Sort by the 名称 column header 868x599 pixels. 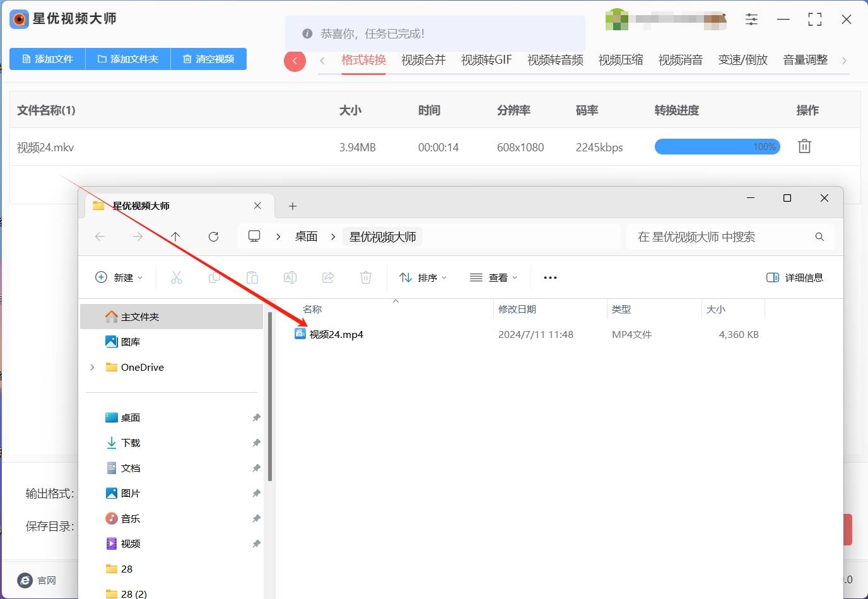(312, 309)
